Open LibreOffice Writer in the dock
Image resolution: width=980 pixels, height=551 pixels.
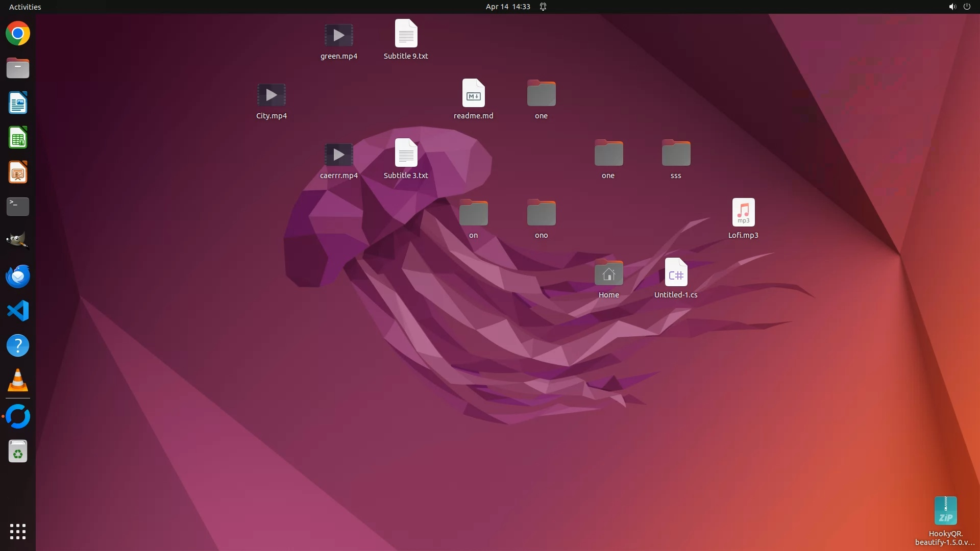(18, 103)
